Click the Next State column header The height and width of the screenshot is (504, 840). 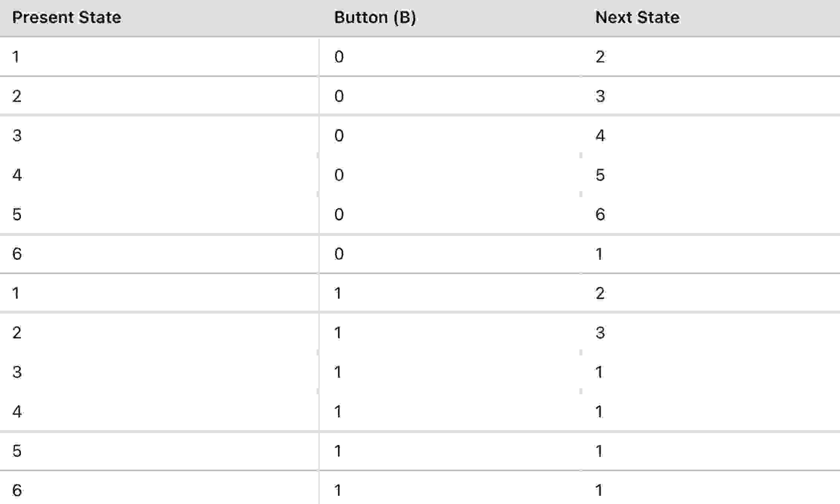(x=637, y=18)
